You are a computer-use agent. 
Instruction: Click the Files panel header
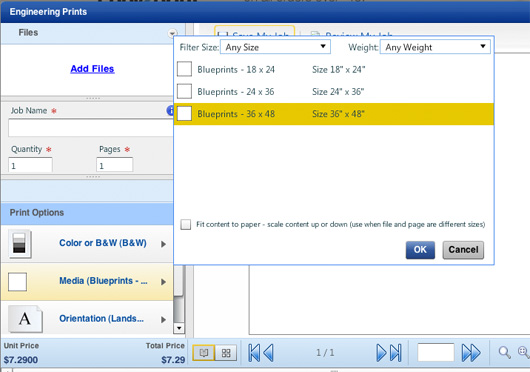[93, 33]
